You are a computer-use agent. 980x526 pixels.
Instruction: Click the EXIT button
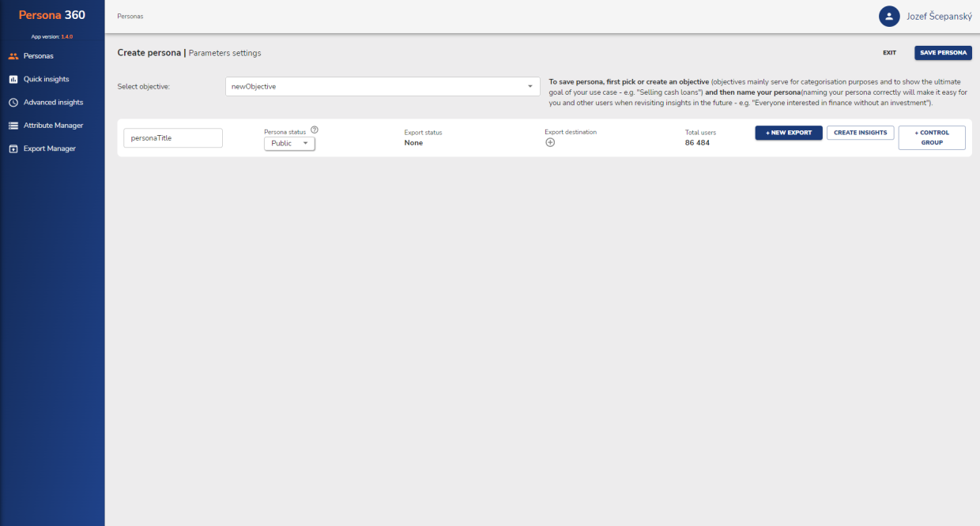point(889,53)
